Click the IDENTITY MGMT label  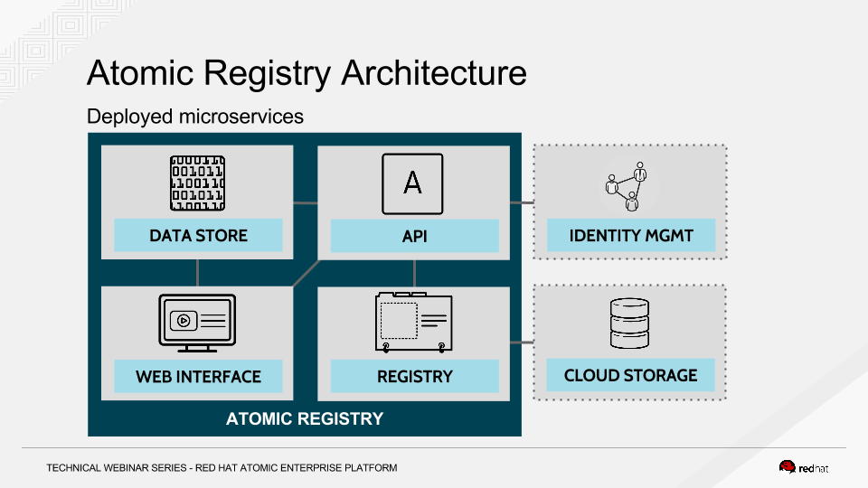631,236
